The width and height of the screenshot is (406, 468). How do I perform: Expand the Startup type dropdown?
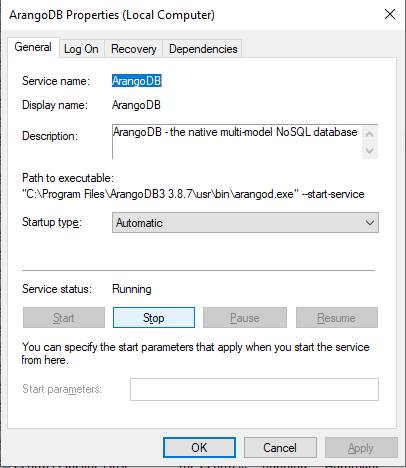click(245, 223)
